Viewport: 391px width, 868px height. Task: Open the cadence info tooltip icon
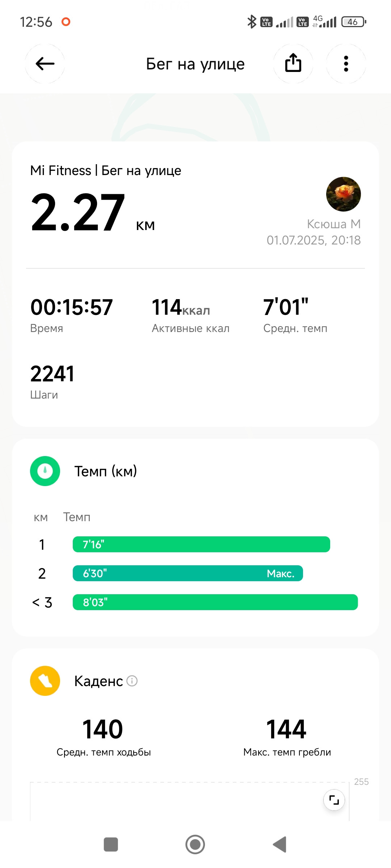(x=132, y=681)
